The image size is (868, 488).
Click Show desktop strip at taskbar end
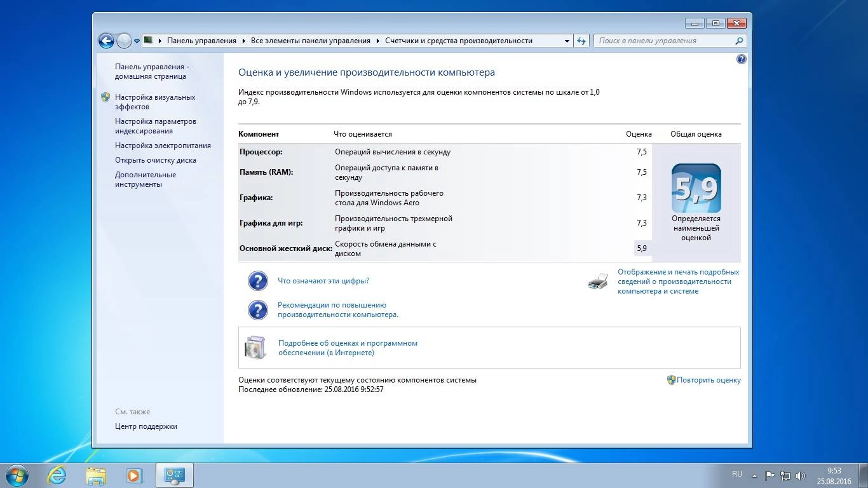click(x=863, y=475)
